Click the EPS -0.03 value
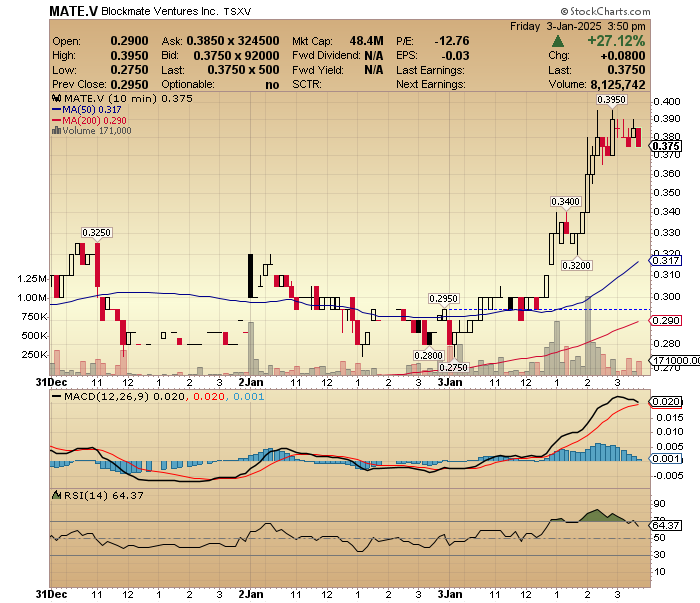The image size is (700, 603). [x=455, y=55]
